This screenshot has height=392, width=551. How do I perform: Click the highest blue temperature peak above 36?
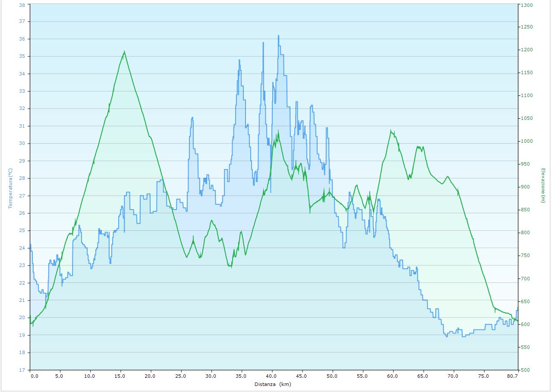point(278,36)
